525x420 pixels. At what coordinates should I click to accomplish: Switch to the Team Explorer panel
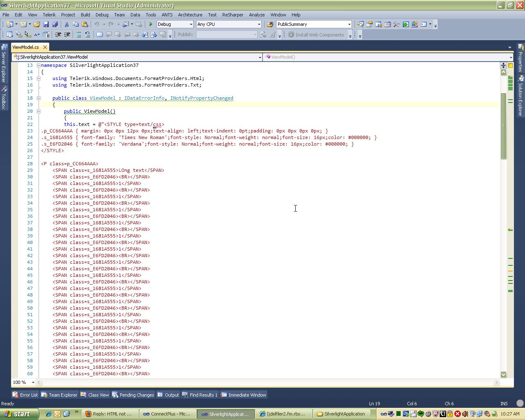coord(59,395)
